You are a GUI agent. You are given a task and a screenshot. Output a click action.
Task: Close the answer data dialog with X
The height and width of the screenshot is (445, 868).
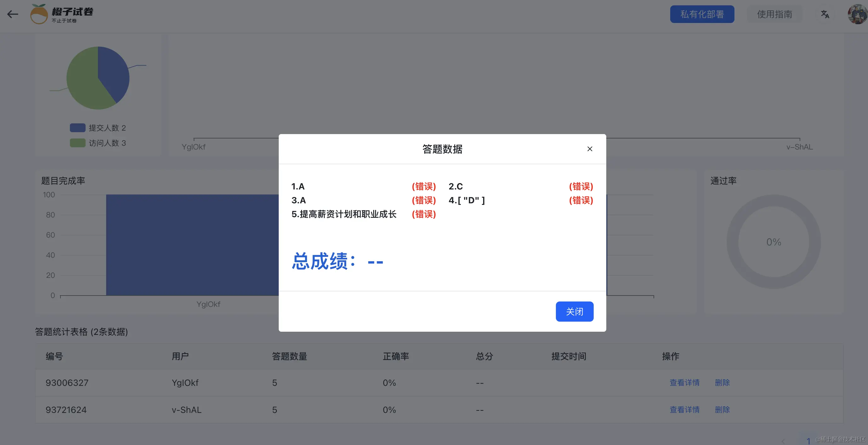coord(590,149)
